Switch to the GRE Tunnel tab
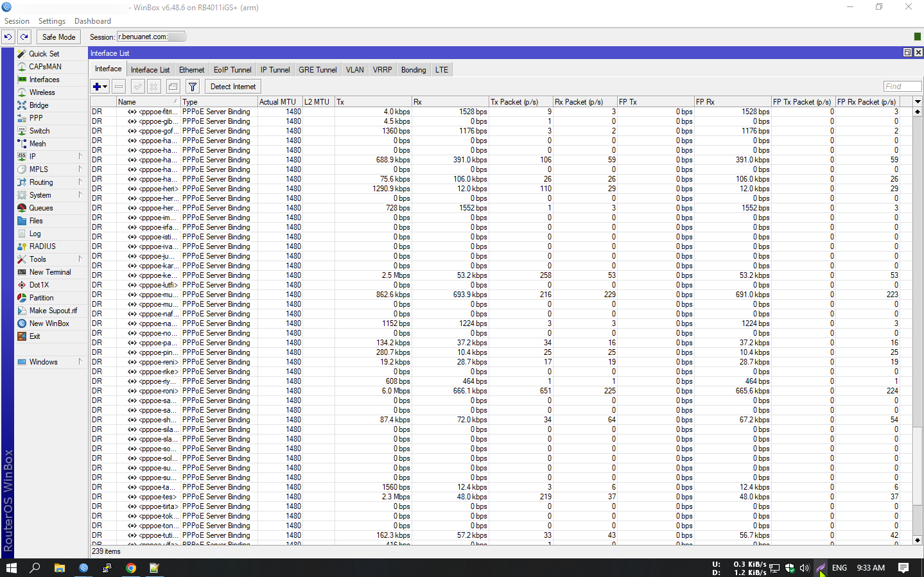The image size is (924, 577). pos(317,70)
